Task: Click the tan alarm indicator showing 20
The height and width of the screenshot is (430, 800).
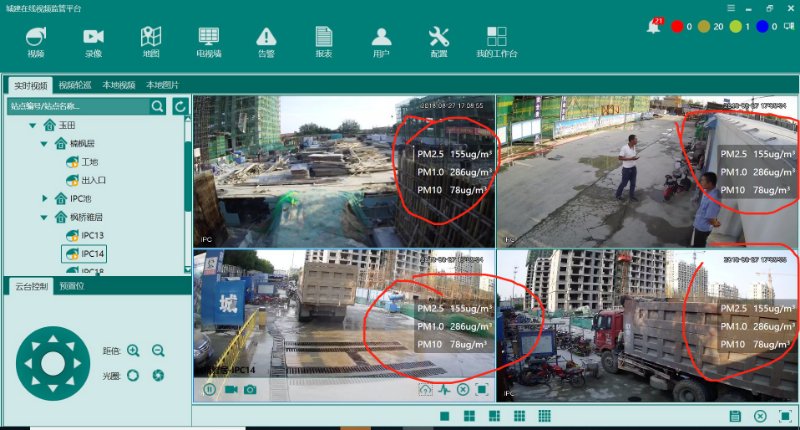Action: pyautogui.click(x=704, y=27)
